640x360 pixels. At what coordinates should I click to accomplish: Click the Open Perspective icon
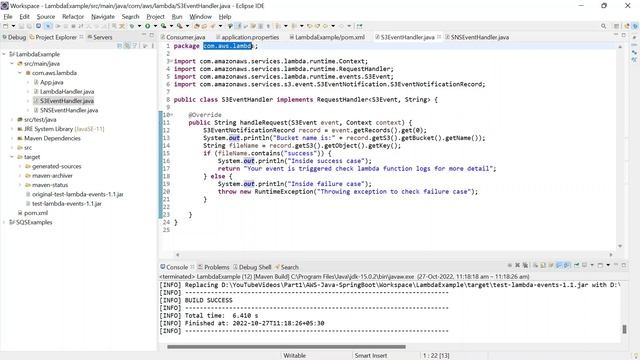[617, 26]
